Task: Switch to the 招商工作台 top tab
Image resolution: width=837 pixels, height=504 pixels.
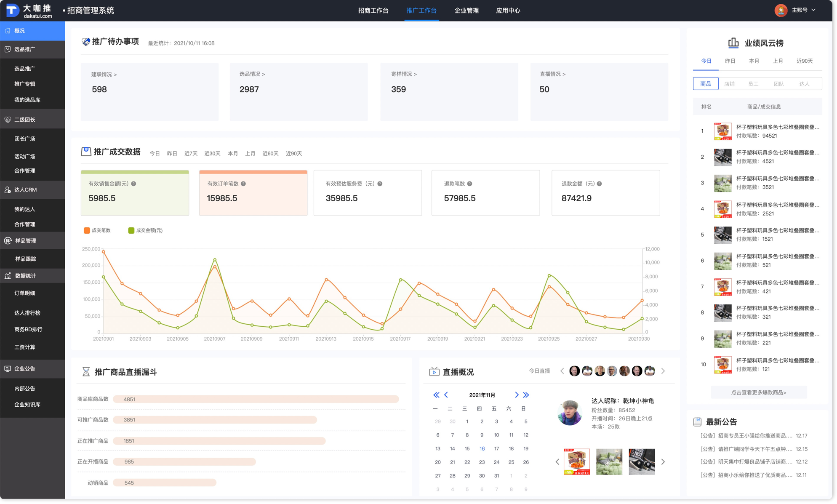Action: (373, 11)
